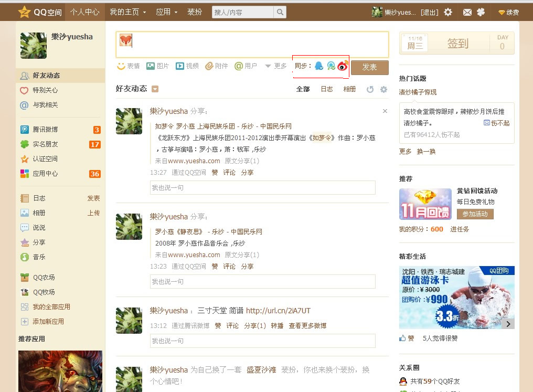Attach a video with 视频
The height and width of the screenshot is (392, 533).
(187, 66)
